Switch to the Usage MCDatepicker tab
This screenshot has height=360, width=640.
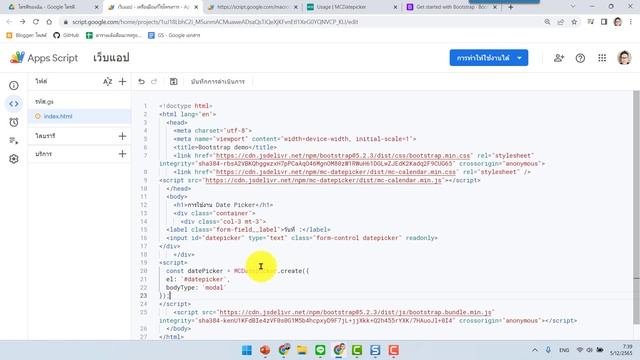352,7
